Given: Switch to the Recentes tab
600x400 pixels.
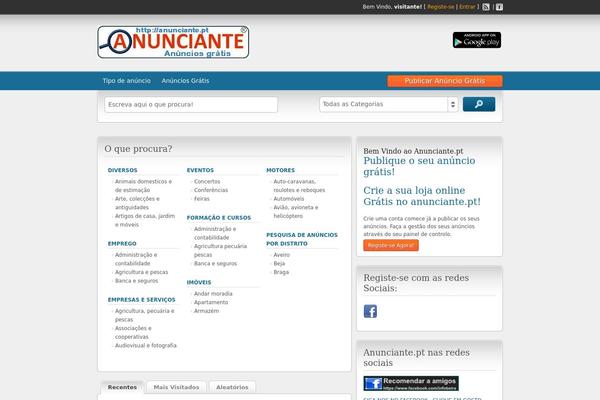Looking at the screenshot, I should coord(122,387).
